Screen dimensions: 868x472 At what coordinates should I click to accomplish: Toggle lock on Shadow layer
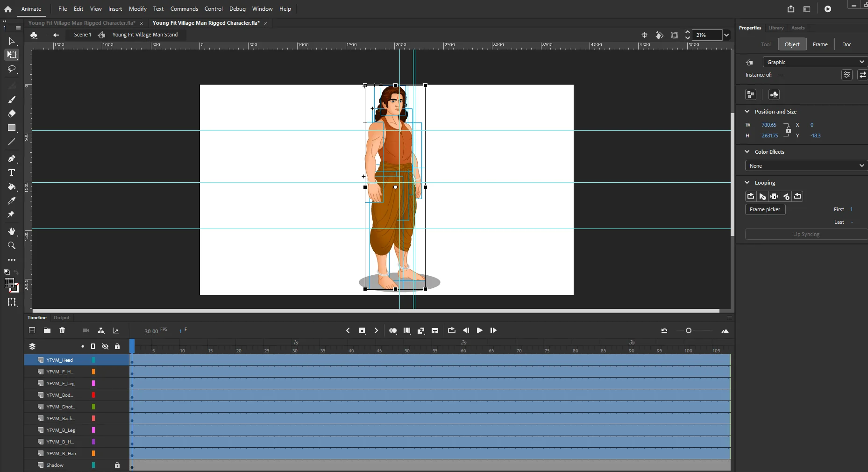[x=117, y=465]
